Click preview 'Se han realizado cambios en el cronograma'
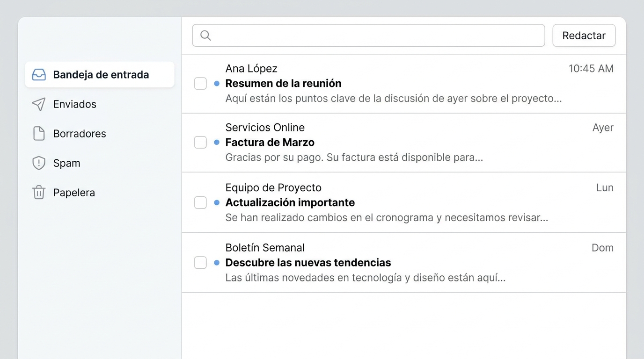Viewport: 644px width, 359px height. (x=387, y=218)
